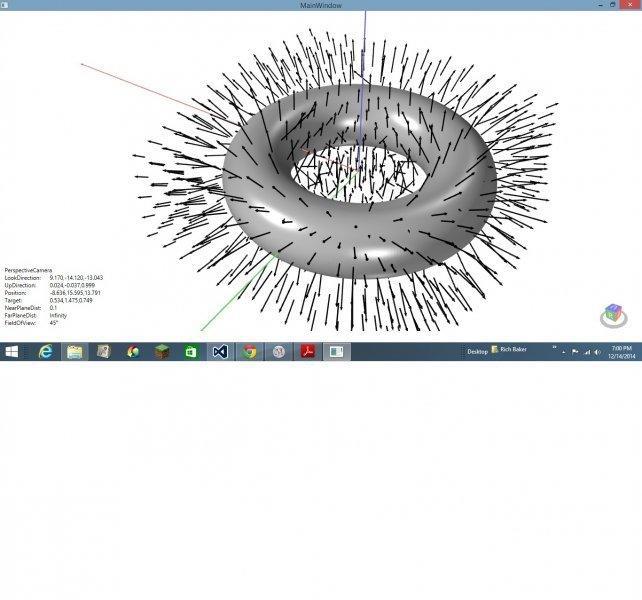Open the volume speaker tray icon
Image resolution: width=642 pixels, height=600 pixels.
point(597,352)
